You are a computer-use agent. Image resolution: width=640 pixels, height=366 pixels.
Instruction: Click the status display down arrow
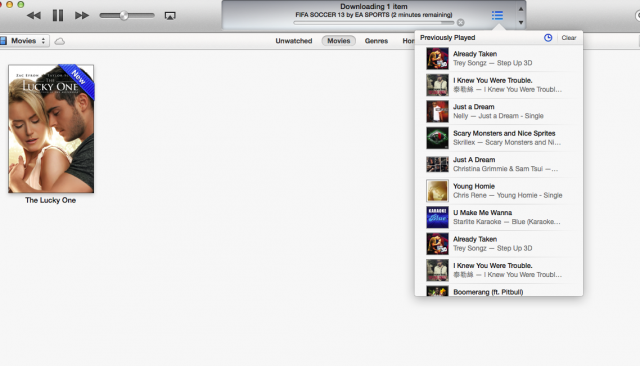click(521, 23)
